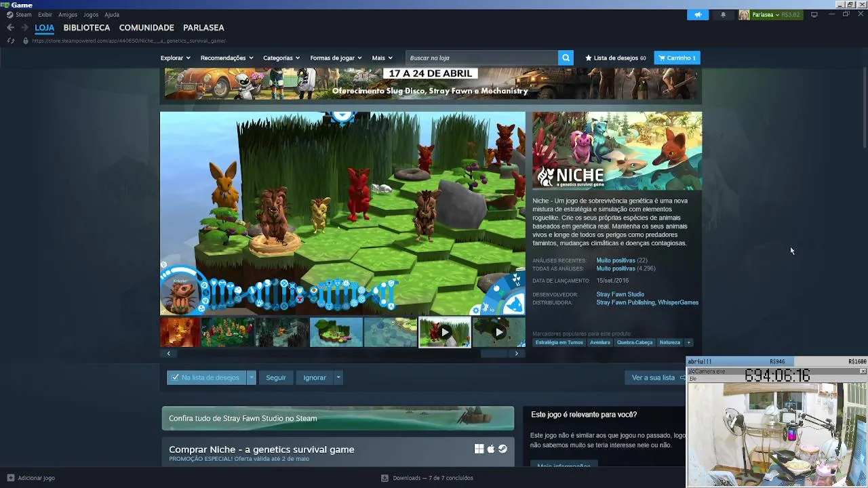Open Stray Fawn Studio developer link
Screen dimensions: 868x488
[620, 294]
